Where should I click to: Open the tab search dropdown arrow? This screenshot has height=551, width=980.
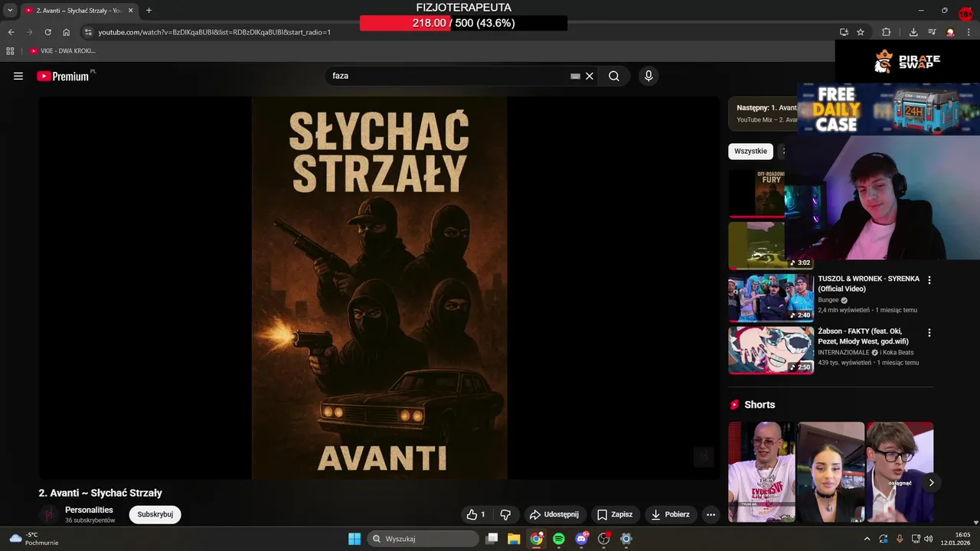pyautogui.click(x=10, y=10)
